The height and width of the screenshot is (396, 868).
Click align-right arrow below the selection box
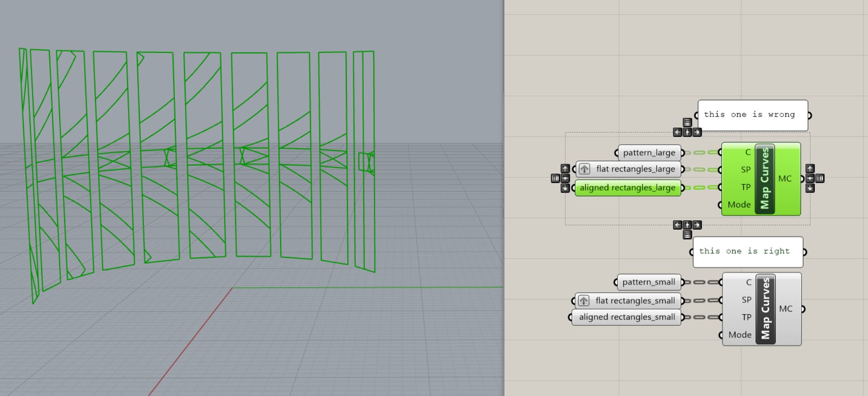[697, 225]
